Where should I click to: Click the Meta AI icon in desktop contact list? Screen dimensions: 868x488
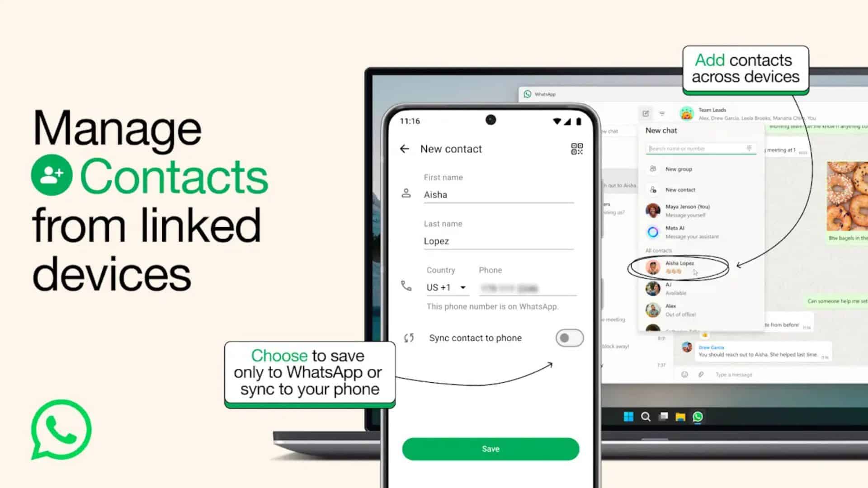[653, 231]
